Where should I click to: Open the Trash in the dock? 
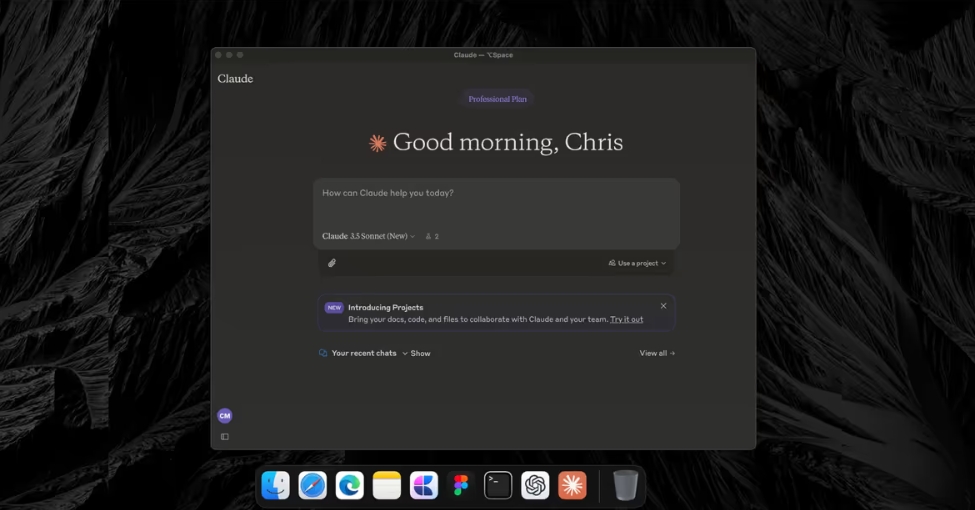click(626, 485)
